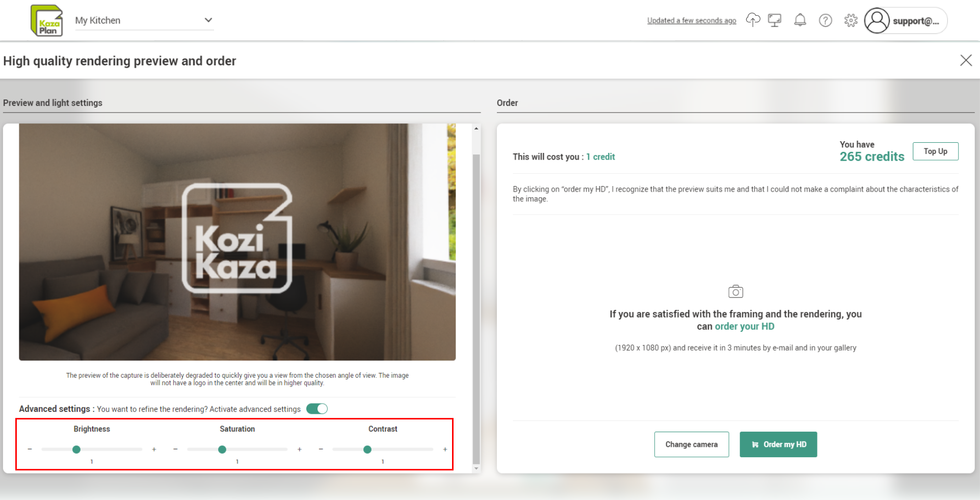980x500 pixels.
Task: Click the Brightness label
Action: point(92,429)
